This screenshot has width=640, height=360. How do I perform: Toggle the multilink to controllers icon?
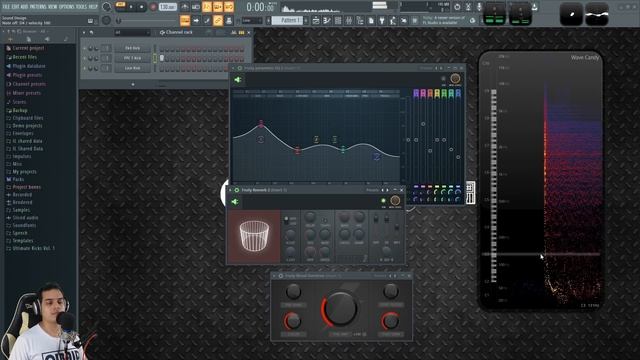218,20
